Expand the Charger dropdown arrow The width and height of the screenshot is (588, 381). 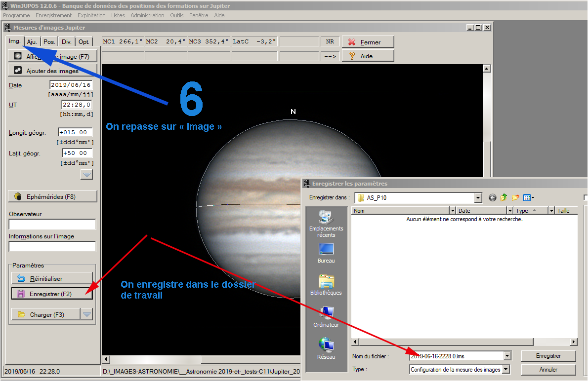(x=86, y=314)
